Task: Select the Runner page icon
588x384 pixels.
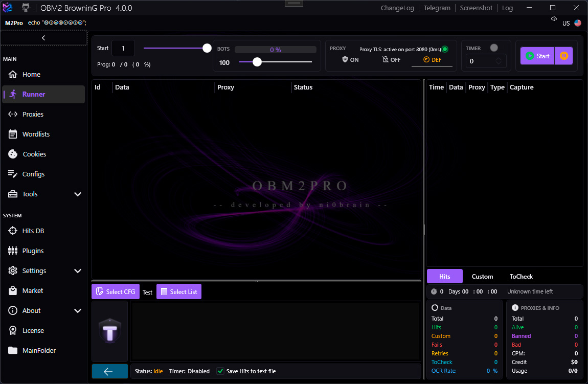Action: click(13, 94)
